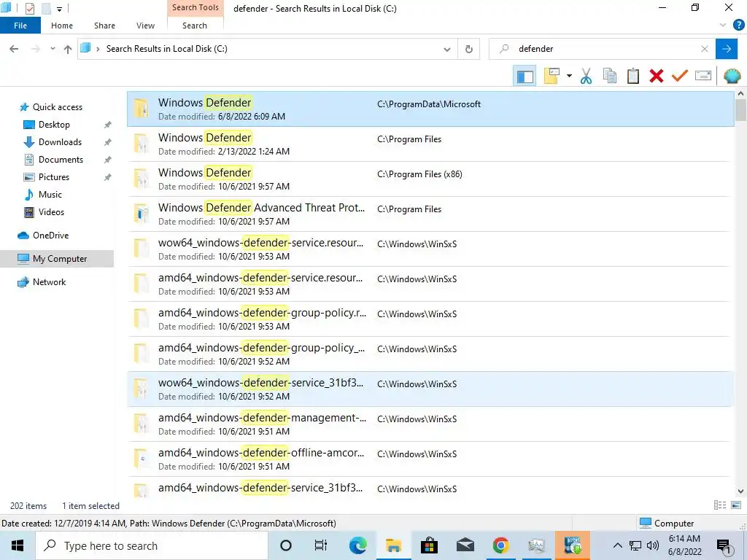Open Microsoft Store from the taskbar

[x=429, y=545]
